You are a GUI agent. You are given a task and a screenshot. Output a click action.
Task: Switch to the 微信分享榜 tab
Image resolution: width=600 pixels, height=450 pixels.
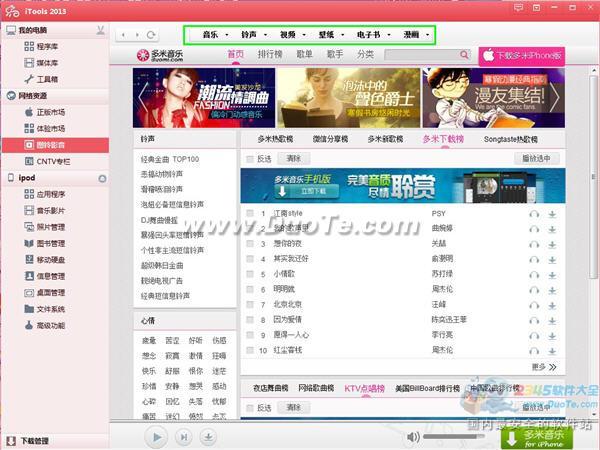tap(330, 139)
